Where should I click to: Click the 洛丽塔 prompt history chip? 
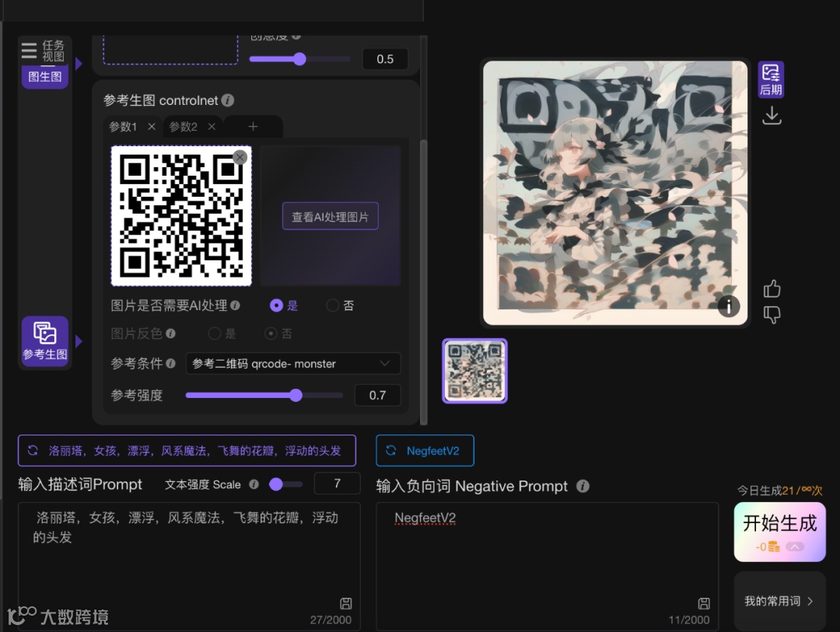point(187,450)
